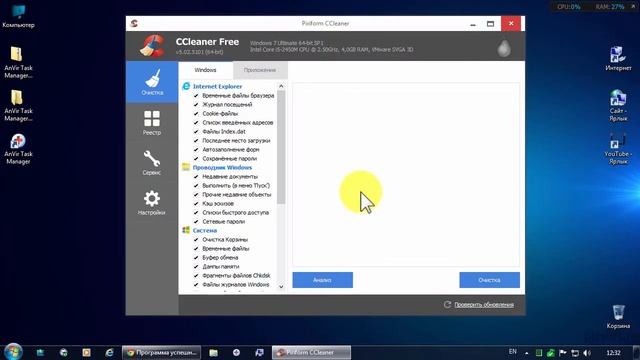Click the Анализ button
This screenshot has height=360, width=640.
pos(322,280)
